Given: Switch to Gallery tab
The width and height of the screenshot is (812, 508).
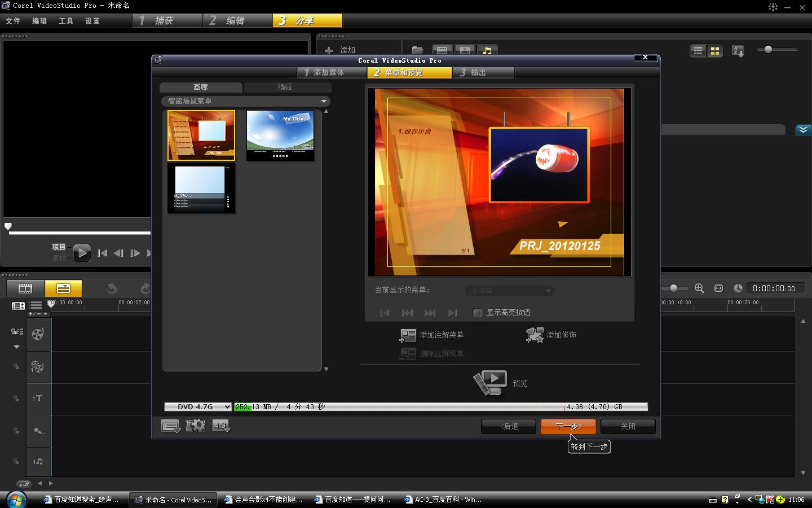Looking at the screenshot, I should [201, 87].
